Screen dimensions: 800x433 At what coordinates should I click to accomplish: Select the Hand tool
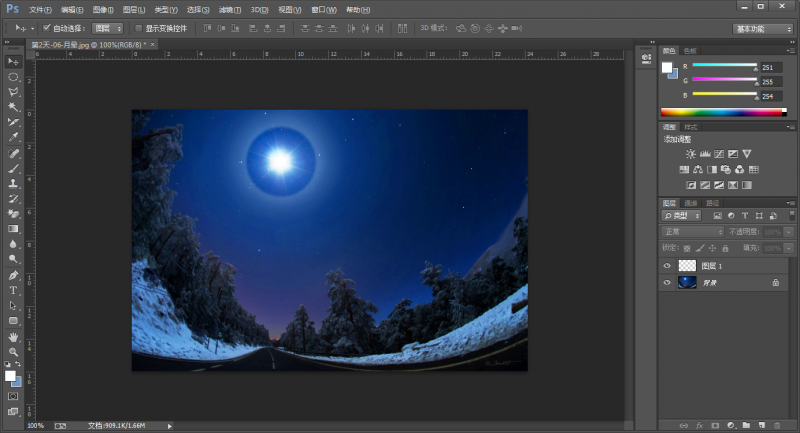[14, 336]
